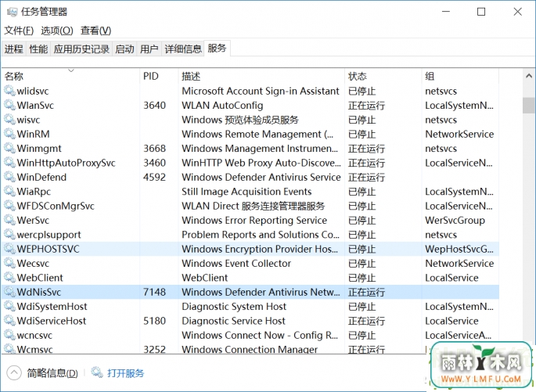
Task: Select the 服务 tab
Action: [217, 49]
